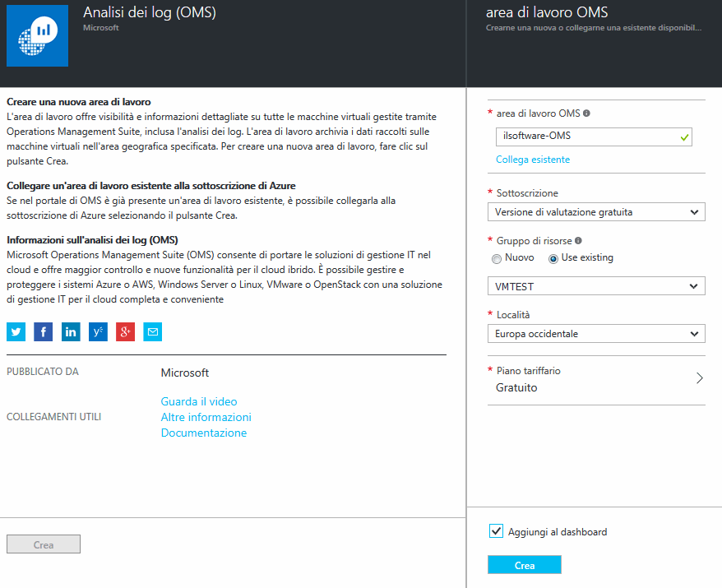Share via the Twitter icon
The image size is (722, 588).
16,331
